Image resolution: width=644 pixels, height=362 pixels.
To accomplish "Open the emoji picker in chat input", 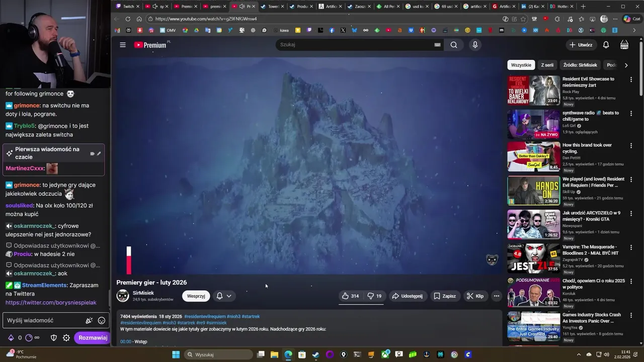I will (x=102, y=320).
